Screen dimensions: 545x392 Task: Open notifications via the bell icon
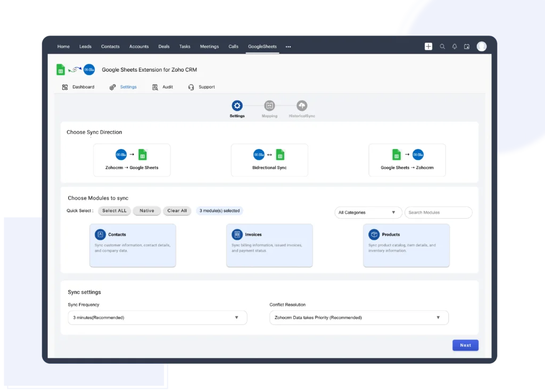(455, 46)
